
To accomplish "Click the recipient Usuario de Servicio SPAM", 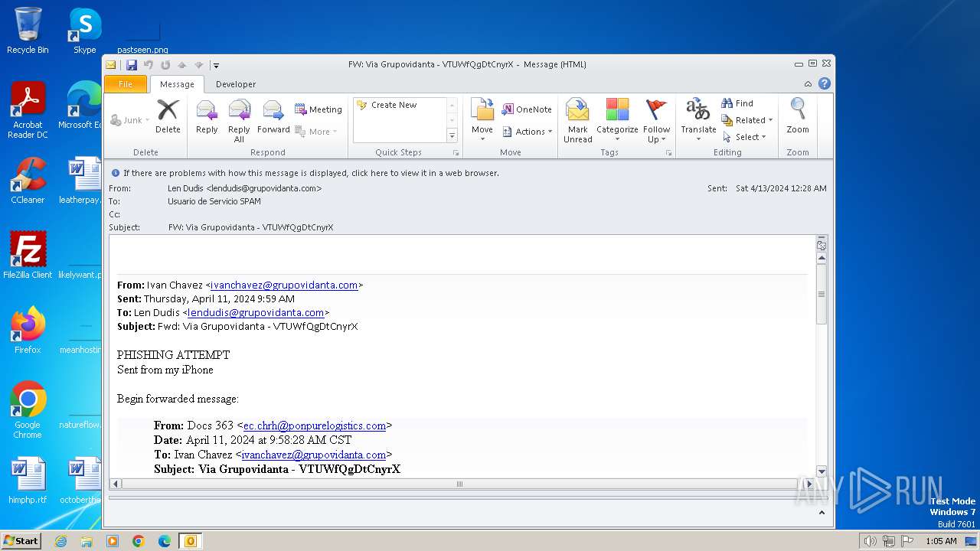I will 214,201.
